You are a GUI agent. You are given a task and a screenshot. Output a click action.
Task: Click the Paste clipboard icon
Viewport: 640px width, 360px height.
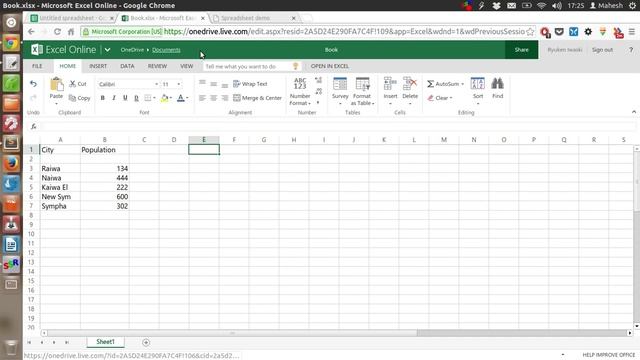pyautogui.click(x=56, y=84)
